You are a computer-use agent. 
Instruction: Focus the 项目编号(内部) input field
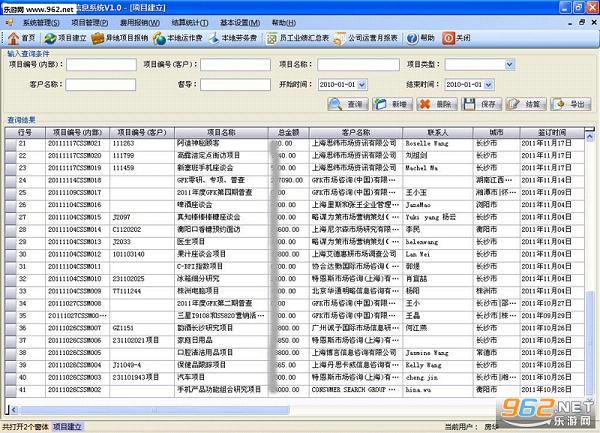tap(101, 65)
